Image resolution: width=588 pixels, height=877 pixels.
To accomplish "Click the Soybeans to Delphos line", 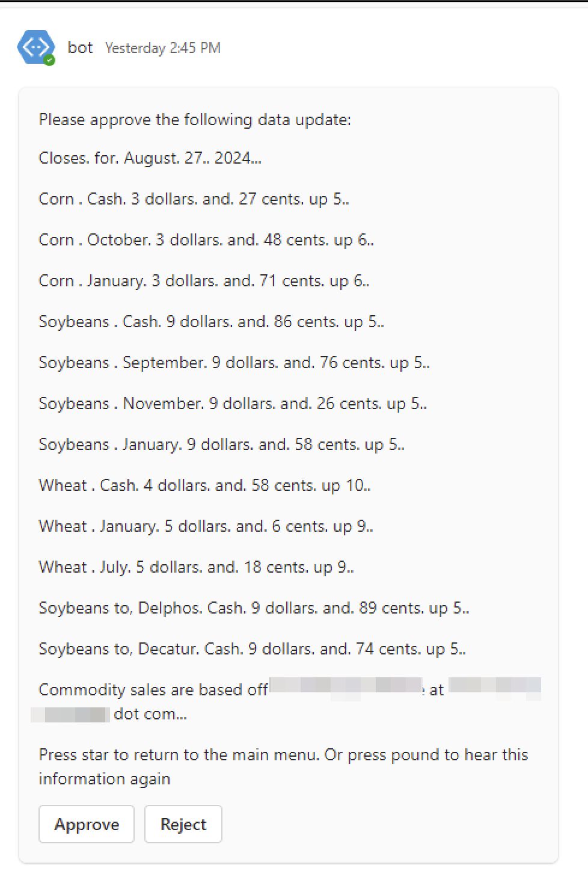I will pyautogui.click(x=254, y=608).
